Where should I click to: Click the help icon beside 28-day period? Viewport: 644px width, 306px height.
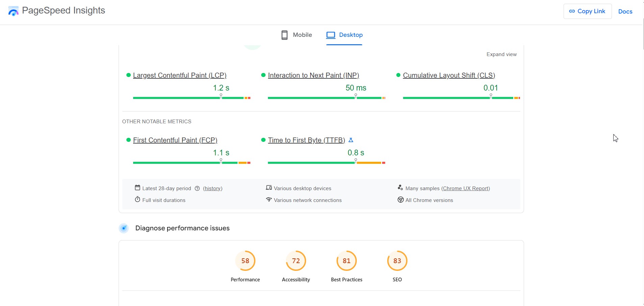197,188
